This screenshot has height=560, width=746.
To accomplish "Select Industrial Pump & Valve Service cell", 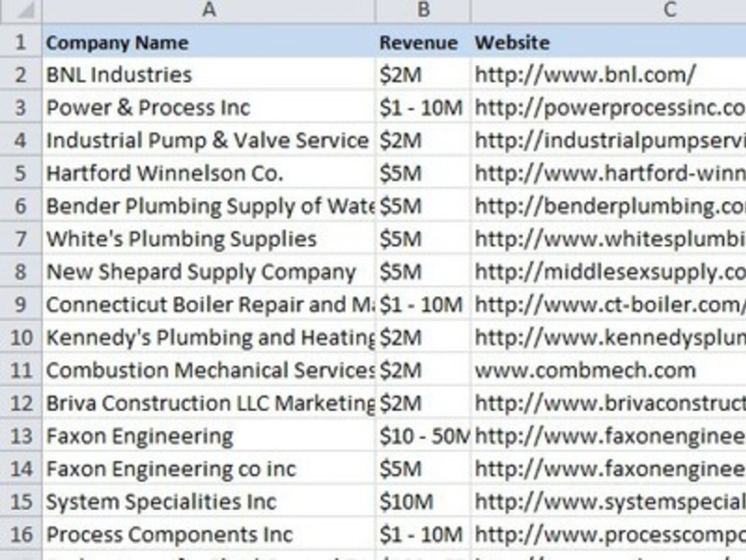I will tap(209, 140).
